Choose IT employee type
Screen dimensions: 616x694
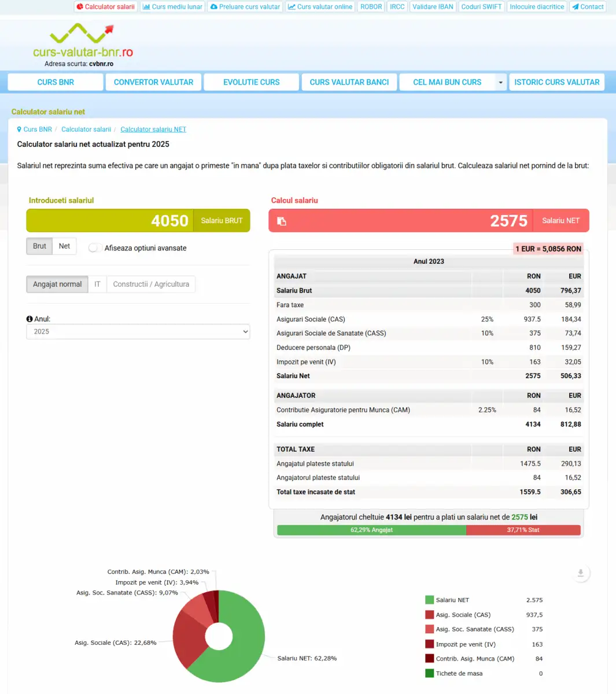coord(97,285)
